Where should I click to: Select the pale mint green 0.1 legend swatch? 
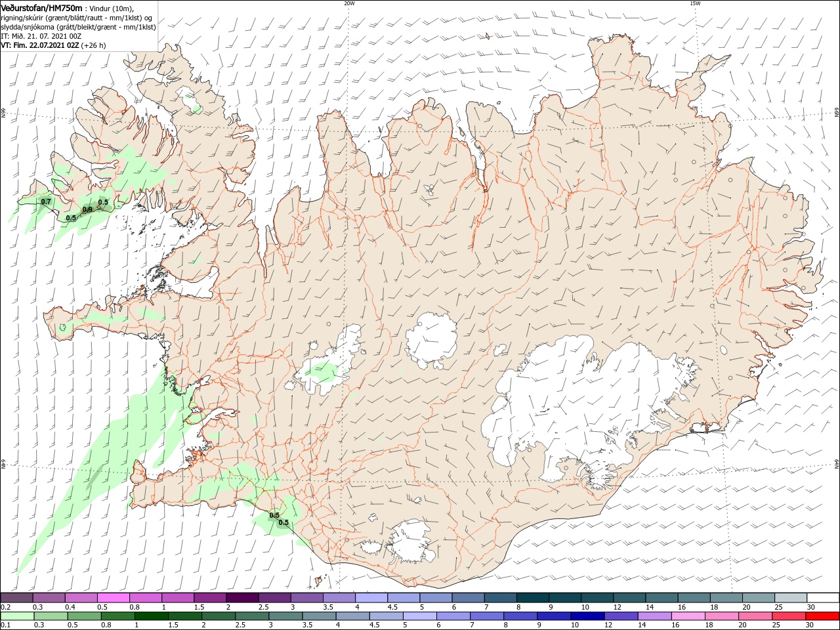pos(16,616)
